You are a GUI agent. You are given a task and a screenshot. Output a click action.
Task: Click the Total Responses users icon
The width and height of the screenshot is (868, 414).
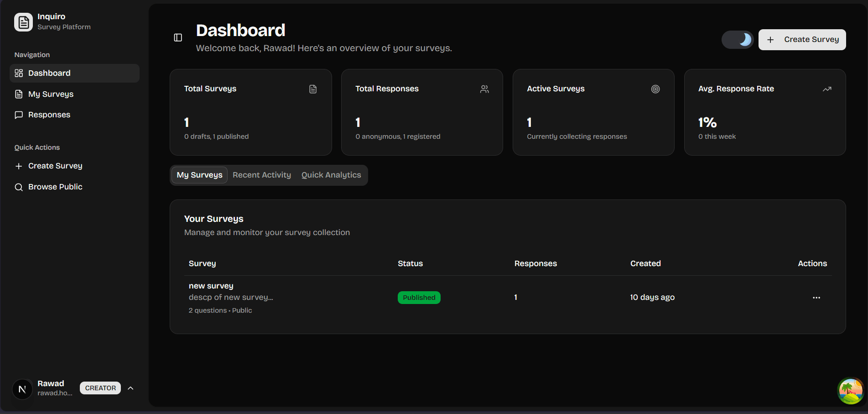[x=484, y=89]
